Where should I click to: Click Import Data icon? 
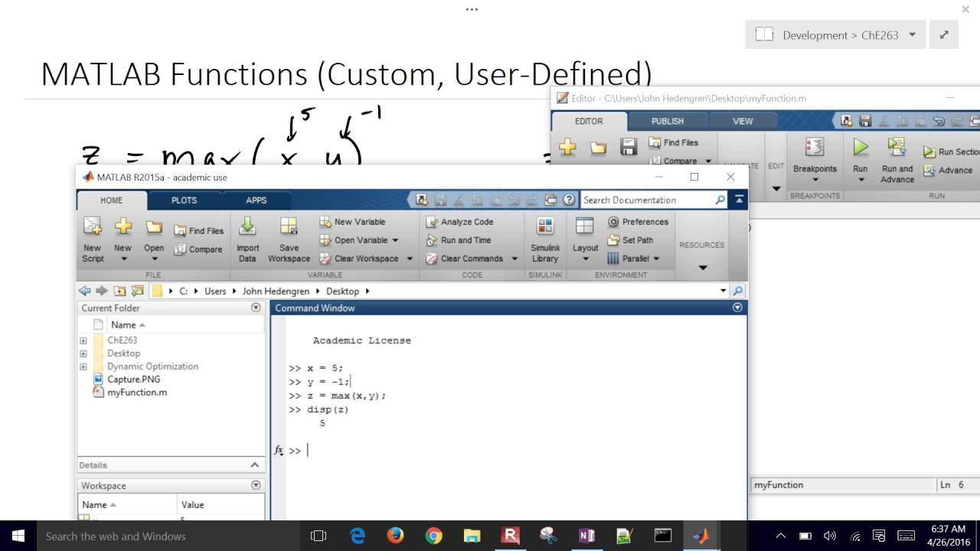click(247, 239)
